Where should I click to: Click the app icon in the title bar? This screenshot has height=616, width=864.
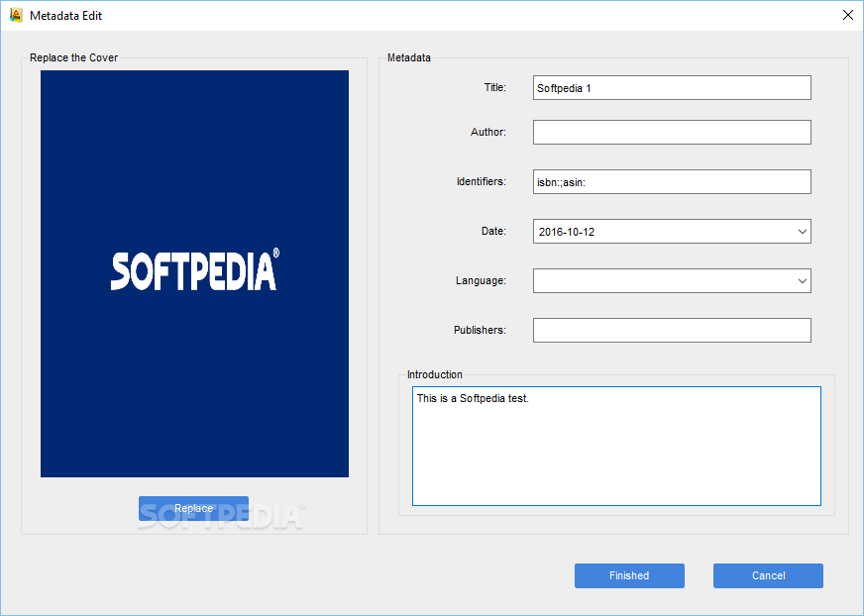16,15
